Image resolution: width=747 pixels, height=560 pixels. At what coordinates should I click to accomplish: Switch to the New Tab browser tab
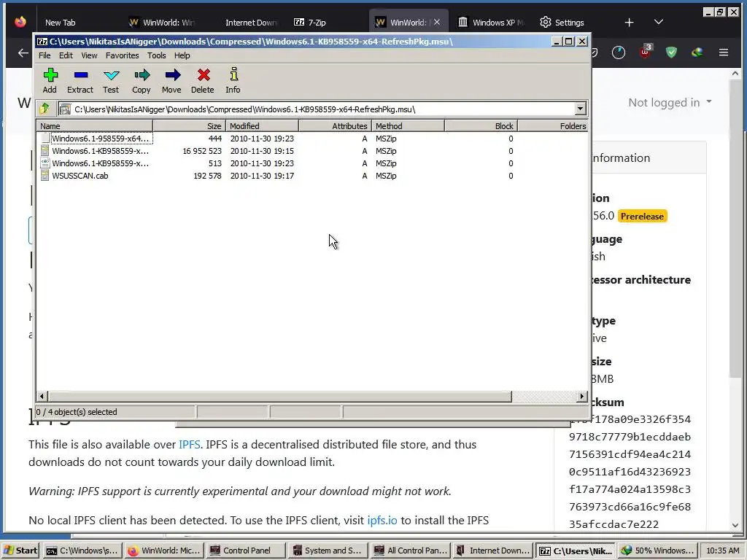point(60,23)
